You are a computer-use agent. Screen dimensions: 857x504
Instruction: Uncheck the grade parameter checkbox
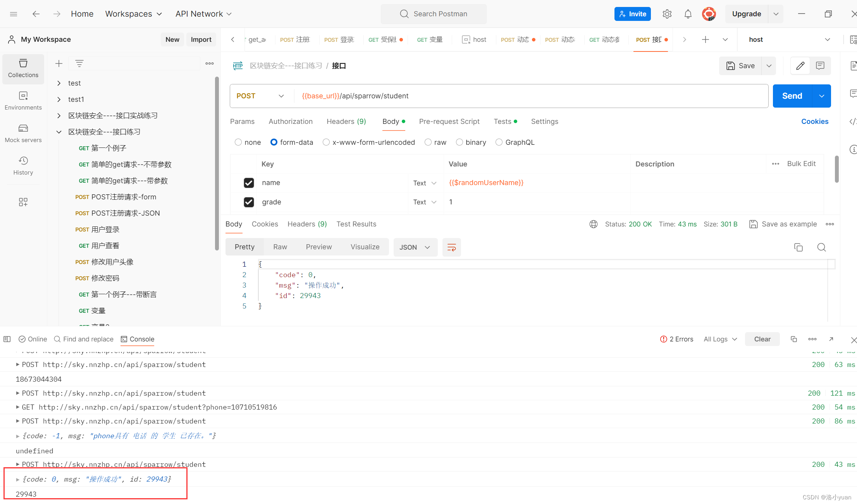249,202
